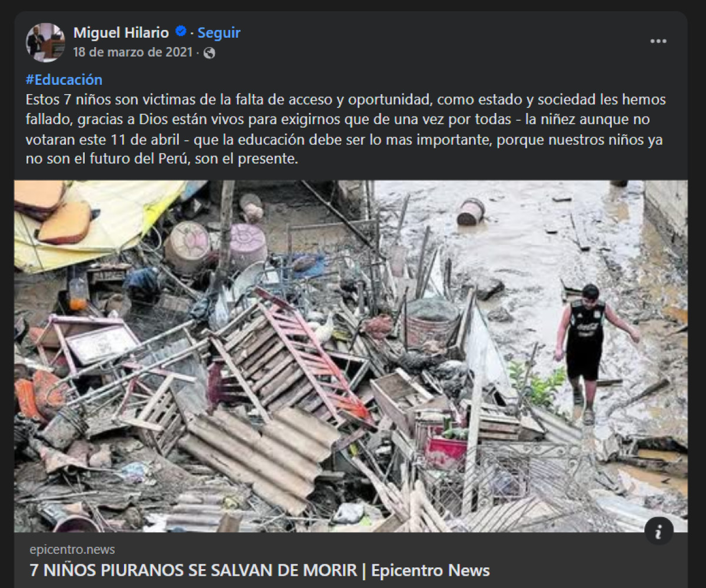The width and height of the screenshot is (706, 588).
Task: Click the barrel lying in the mud
Action: [x=471, y=211]
